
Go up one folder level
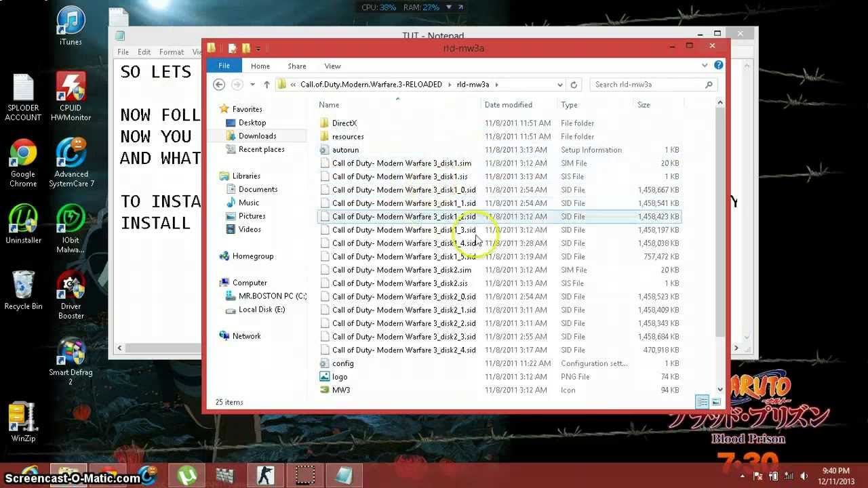click(267, 85)
